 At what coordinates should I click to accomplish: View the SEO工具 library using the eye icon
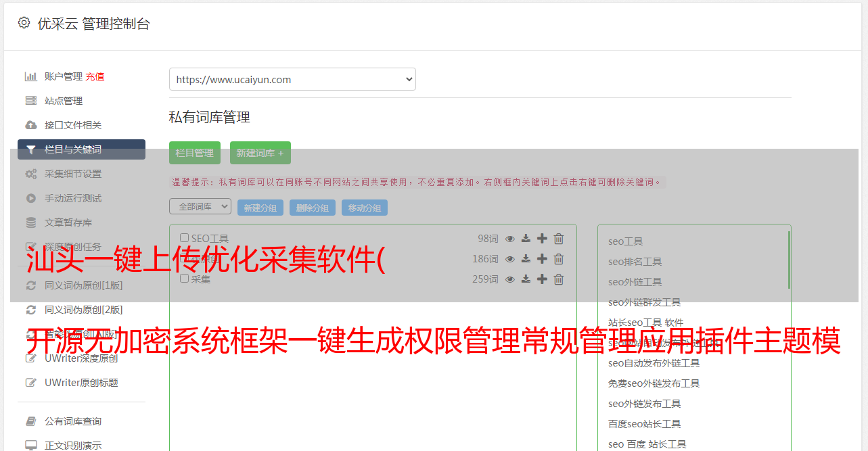(510, 239)
